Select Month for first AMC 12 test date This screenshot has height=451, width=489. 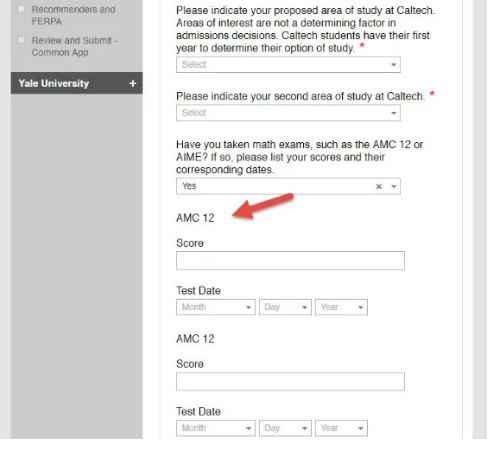[216, 307]
